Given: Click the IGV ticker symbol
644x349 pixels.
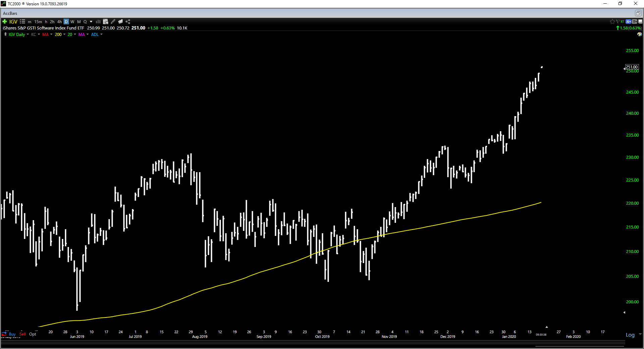Looking at the screenshot, I should tap(13, 21).
